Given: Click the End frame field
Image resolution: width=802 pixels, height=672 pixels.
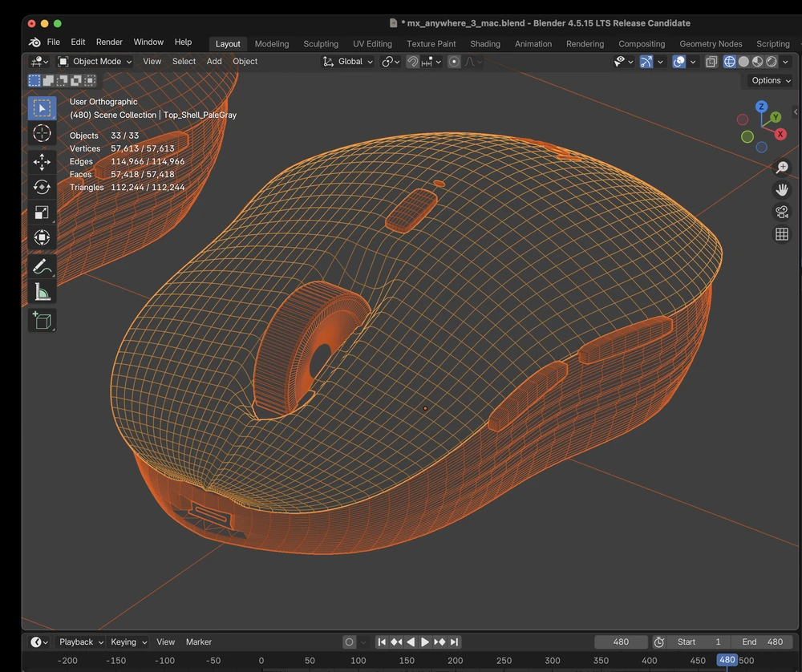Looking at the screenshot, I should [762, 642].
